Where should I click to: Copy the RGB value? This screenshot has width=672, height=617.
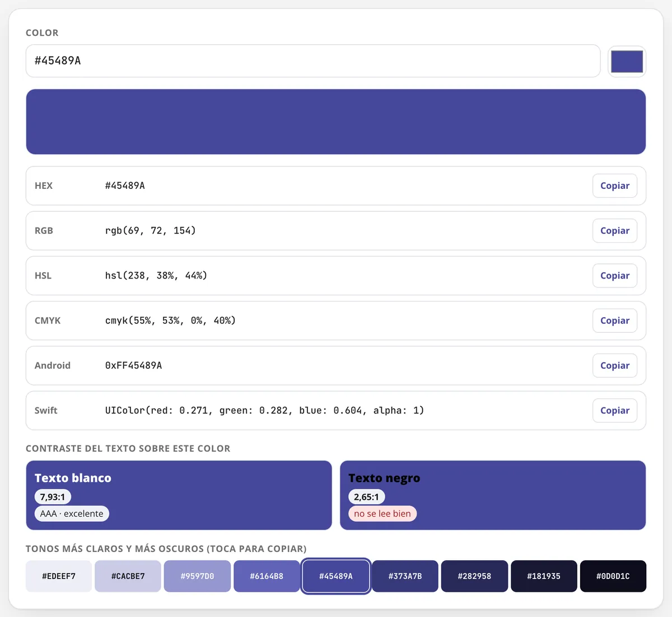tap(615, 231)
